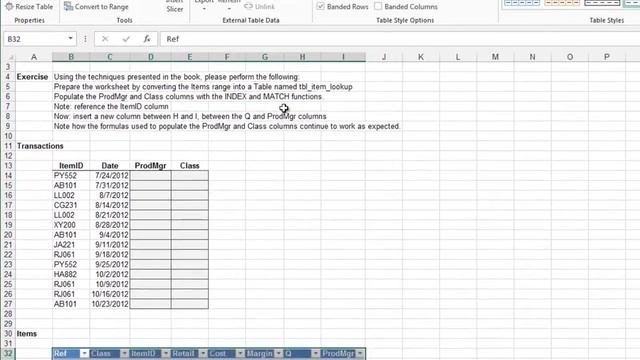Open the Name Box dropdown arrow

71,38
